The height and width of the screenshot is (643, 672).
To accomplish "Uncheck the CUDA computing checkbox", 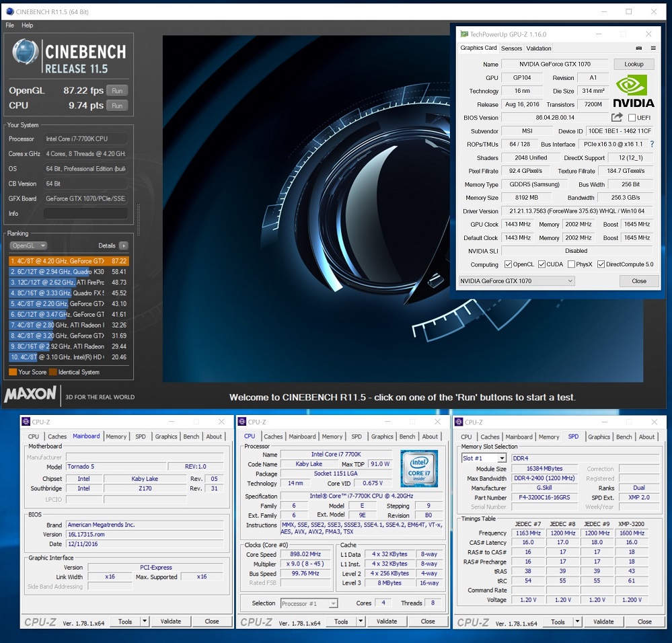I will pyautogui.click(x=540, y=264).
